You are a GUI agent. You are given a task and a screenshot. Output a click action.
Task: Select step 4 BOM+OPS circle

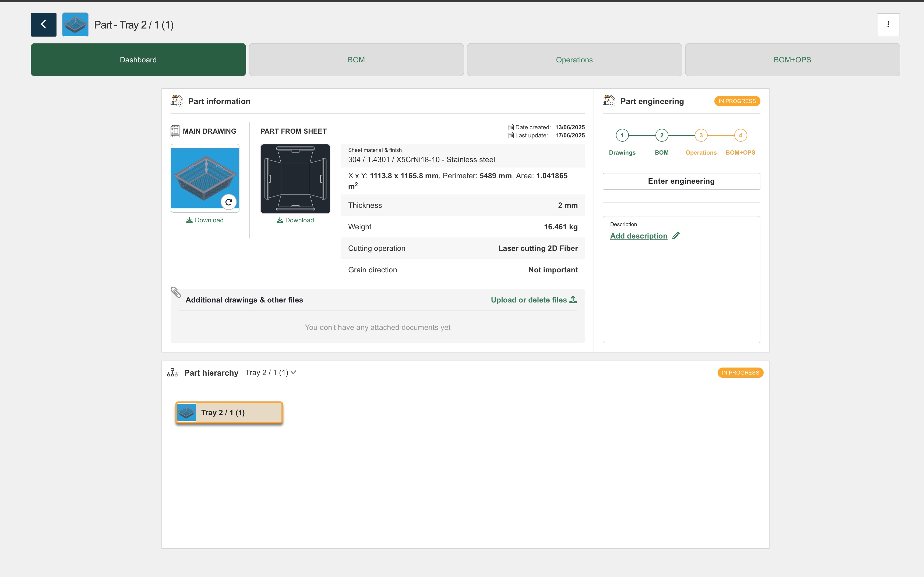pyautogui.click(x=740, y=136)
